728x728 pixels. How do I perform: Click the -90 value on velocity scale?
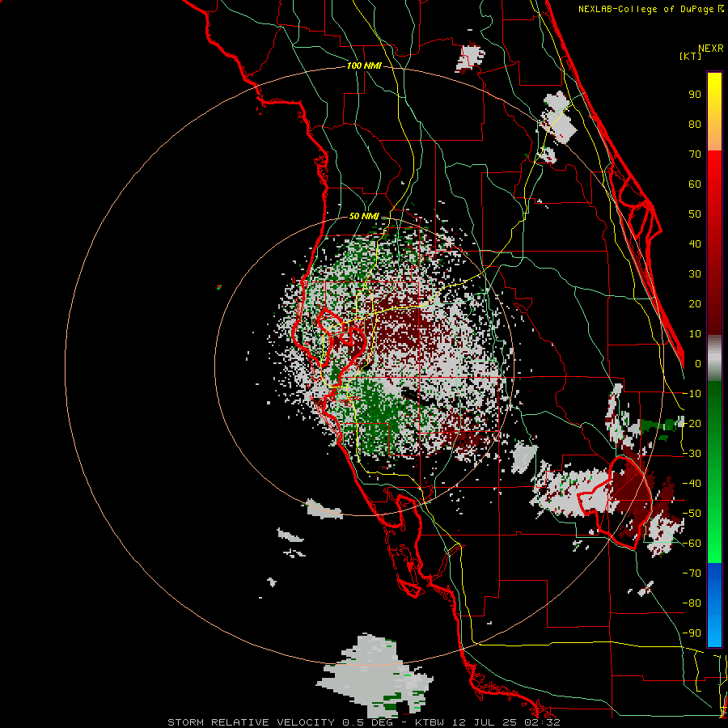click(692, 633)
